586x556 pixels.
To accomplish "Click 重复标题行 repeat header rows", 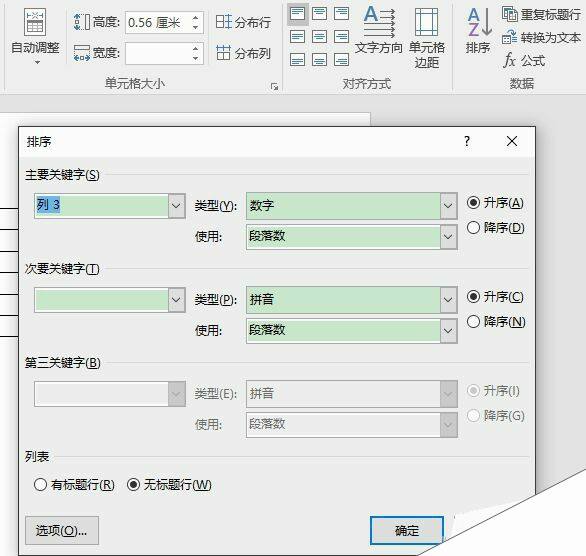I will pos(541,15).
